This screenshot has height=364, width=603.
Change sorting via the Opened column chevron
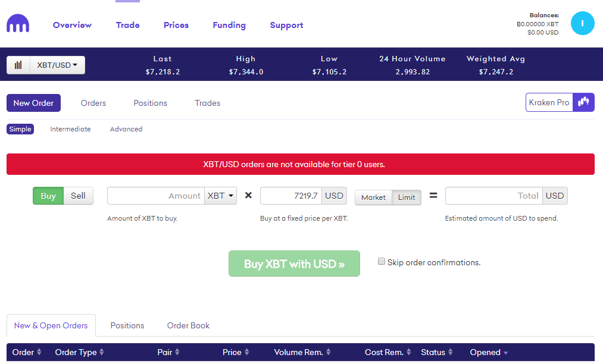(x=505, y=352)
